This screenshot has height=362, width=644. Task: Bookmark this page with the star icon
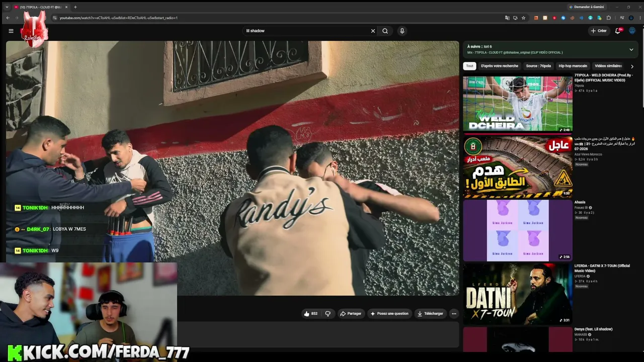click(523, 18)
